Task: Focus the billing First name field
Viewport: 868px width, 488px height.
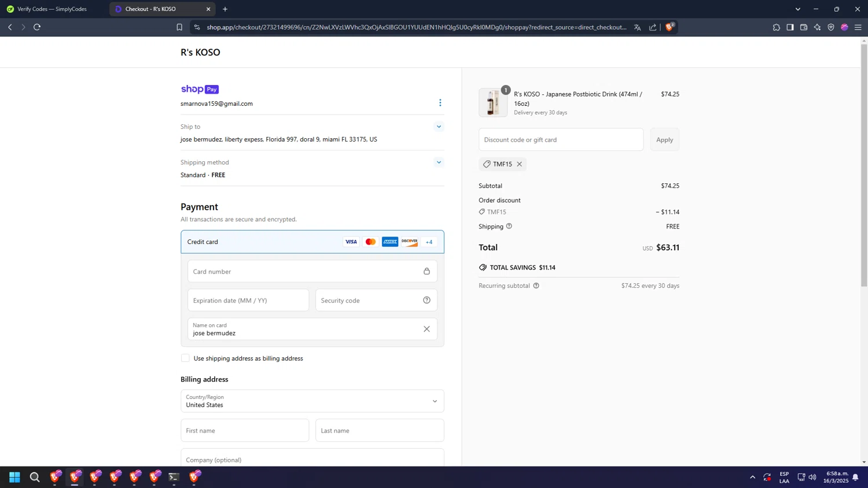Action: click(x=245, y=430)
